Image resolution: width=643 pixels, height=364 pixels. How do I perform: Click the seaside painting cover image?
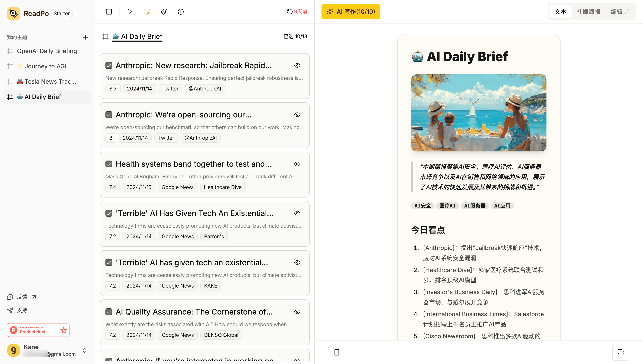tap(479, 113)
